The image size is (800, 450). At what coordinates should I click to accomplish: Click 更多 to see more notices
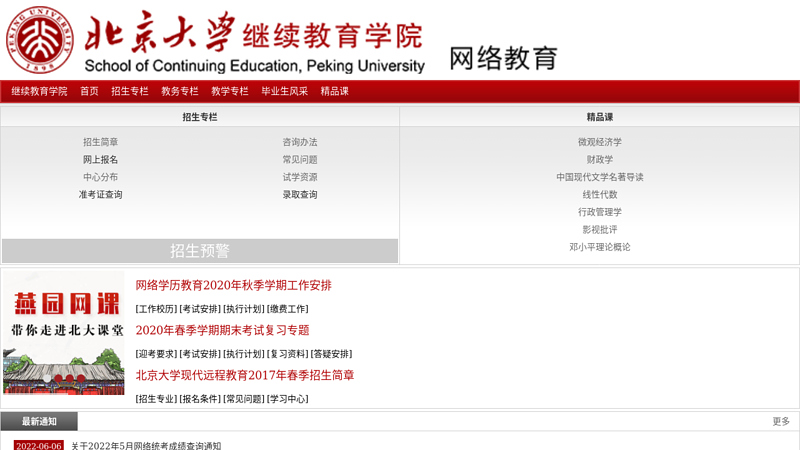[781, 421]
